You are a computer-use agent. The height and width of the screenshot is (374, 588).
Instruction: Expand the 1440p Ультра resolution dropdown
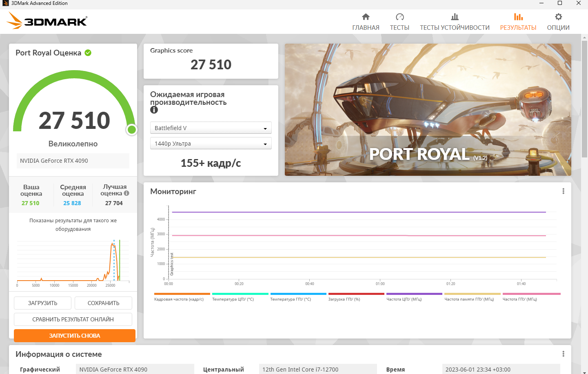[211, 144]
